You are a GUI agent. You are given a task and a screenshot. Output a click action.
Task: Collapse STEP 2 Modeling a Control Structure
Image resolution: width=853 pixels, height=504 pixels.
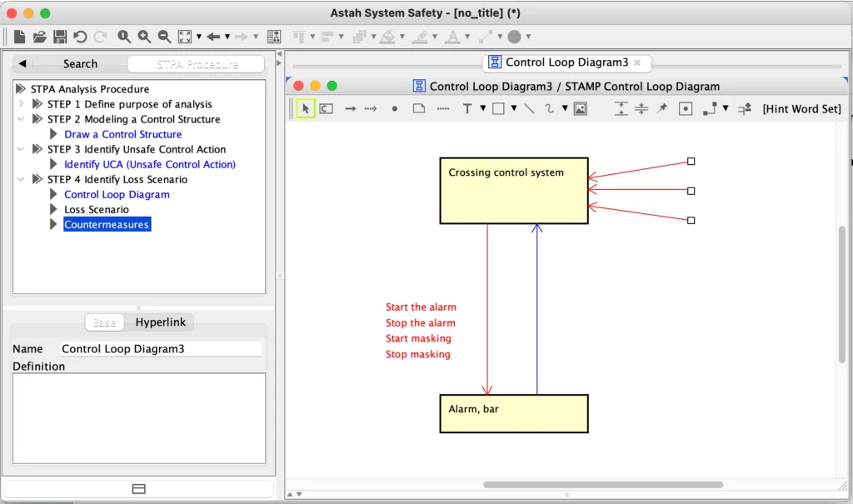(x=21, y=118)
